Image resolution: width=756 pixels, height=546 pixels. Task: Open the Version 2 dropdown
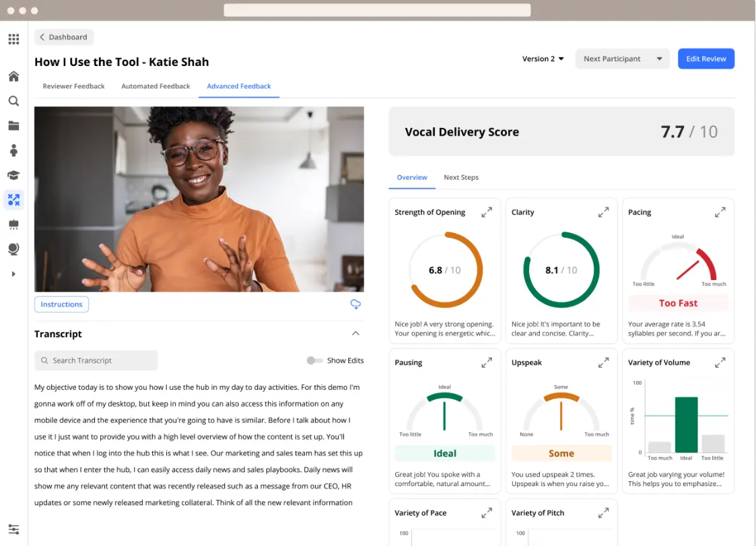(x=543, y=59)
